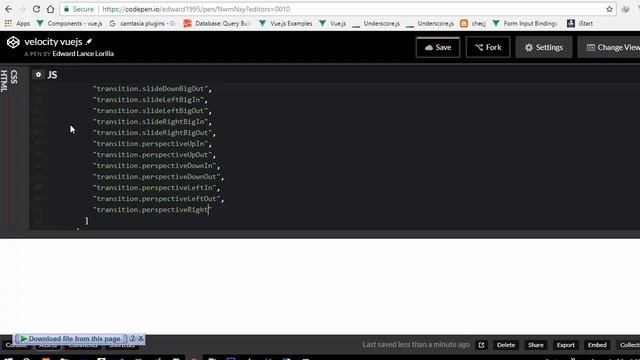Edit pen title with pencil icon
640x360 pixels.
coord(89,41)
